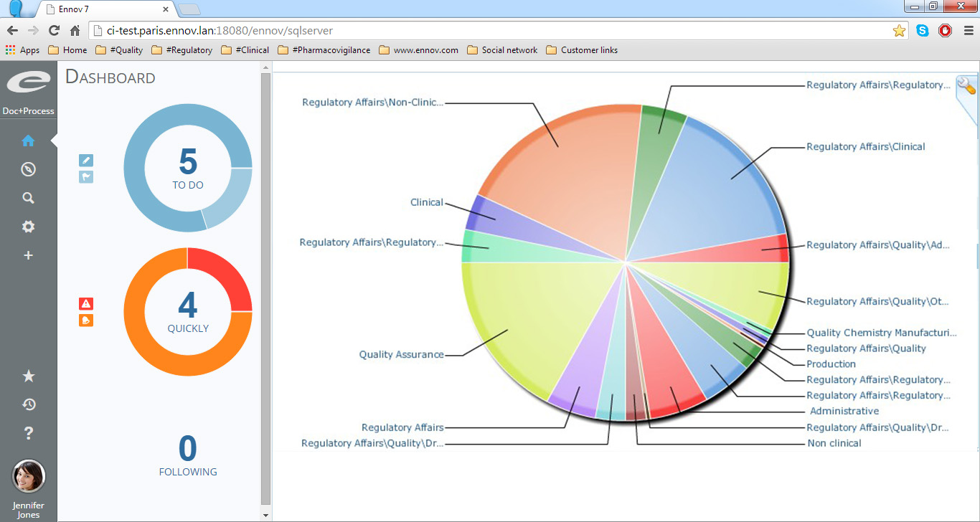Open the Chrome hamburger menu
The height and width of the screenshot is (522, 980).
coord(969,31)
